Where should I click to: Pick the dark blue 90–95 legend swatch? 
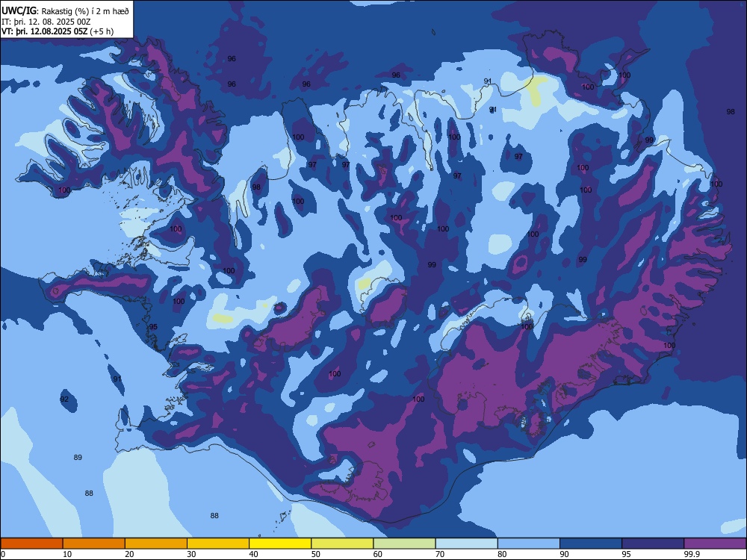591,544
